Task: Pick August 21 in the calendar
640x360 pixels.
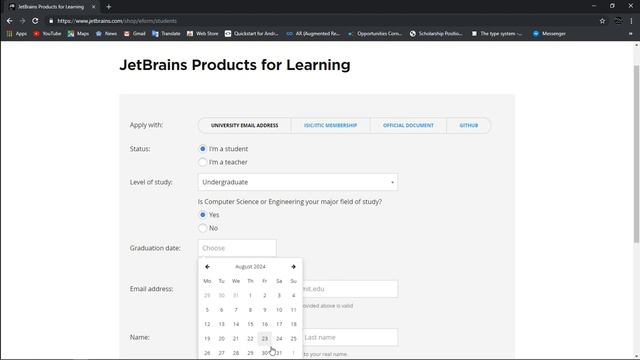Action: coord(236,338)
